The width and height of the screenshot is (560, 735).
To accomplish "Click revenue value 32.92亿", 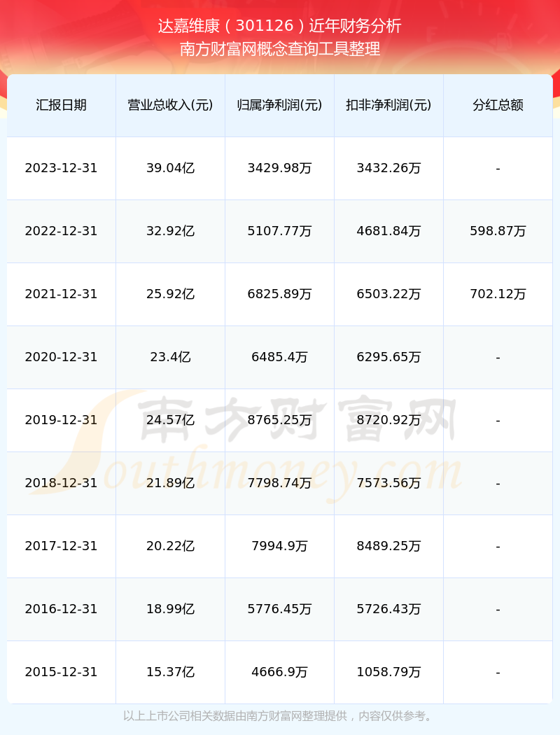I will pos(171,231).
